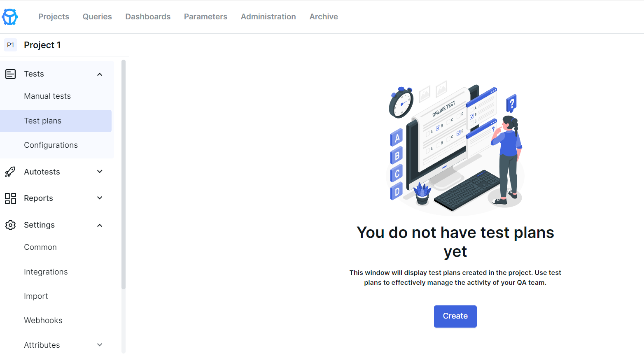
Task: Click the Autotests section label
Action: (x=42, y=172)
